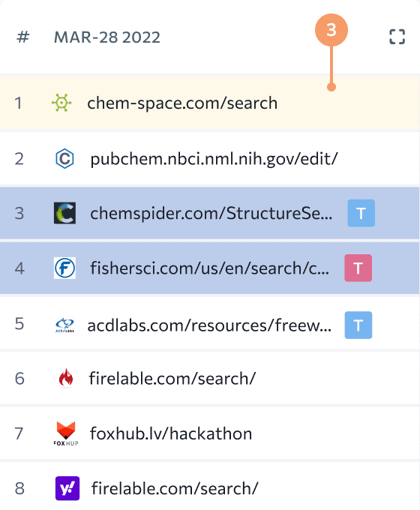Image resolution: width=420 pixels, height=510 pixels.
Task: Open the pubchem.nbci.nml.nih.gov/edit/ link
Action: 214,159
